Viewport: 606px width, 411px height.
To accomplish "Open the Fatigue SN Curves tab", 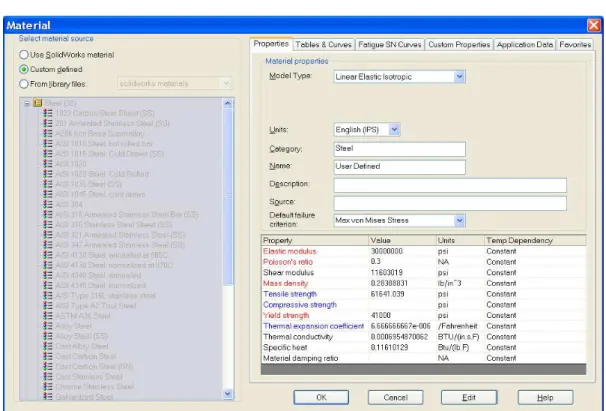I will pyautogui.click(x=390, y=45).
